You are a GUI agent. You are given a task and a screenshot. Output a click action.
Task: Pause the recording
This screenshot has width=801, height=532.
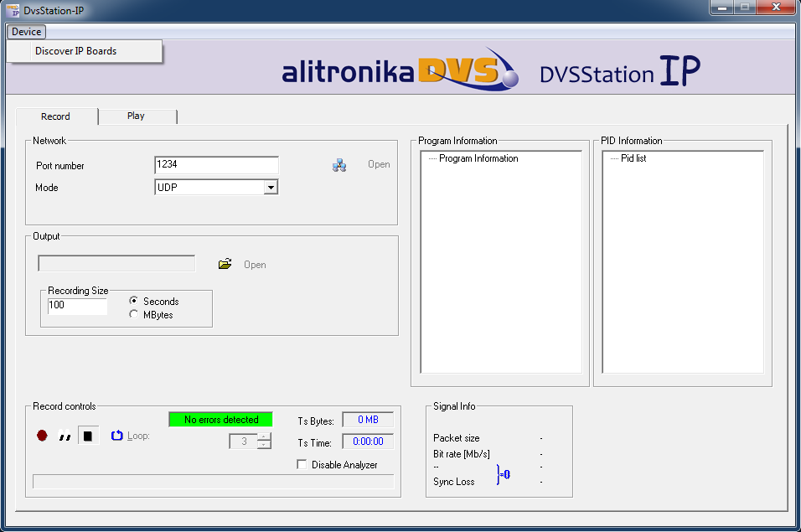pyautogui.click(x=65, y=436)
